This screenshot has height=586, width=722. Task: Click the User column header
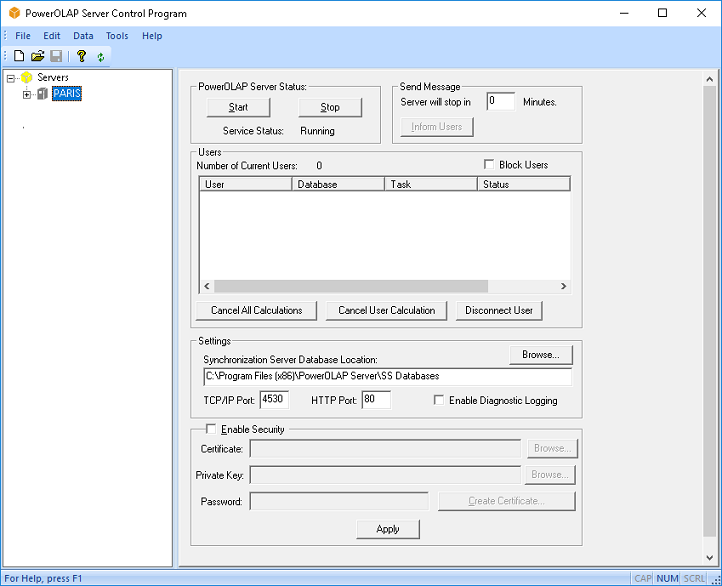pyautogui.click(x=246, y=185)
